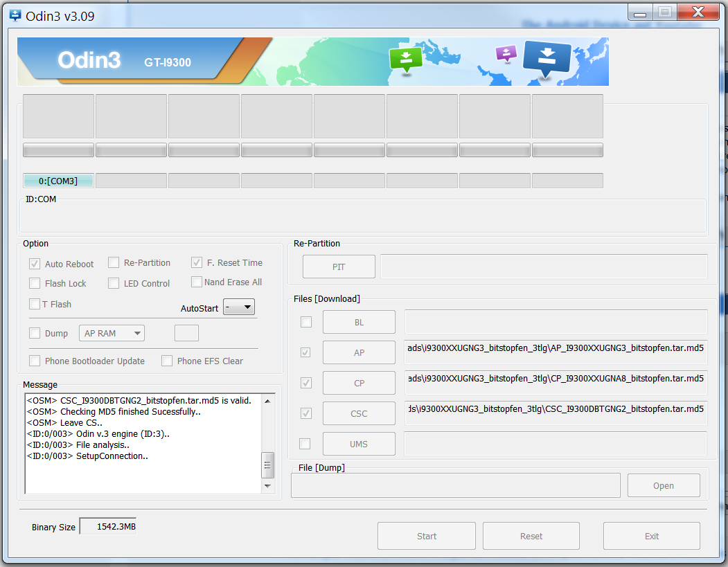Click the first device progress bar

(x=58, y=150)
